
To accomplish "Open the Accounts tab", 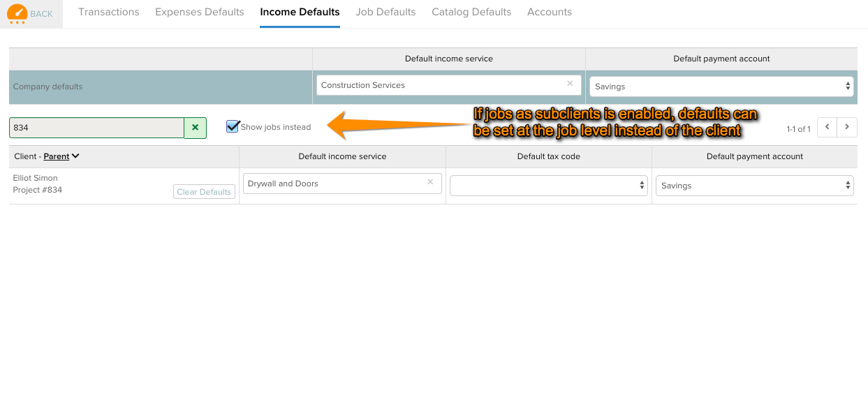I will click(550, 12).
